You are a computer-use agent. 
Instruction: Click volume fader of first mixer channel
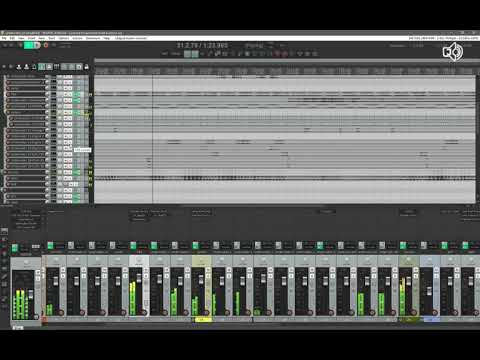[56, 282]
